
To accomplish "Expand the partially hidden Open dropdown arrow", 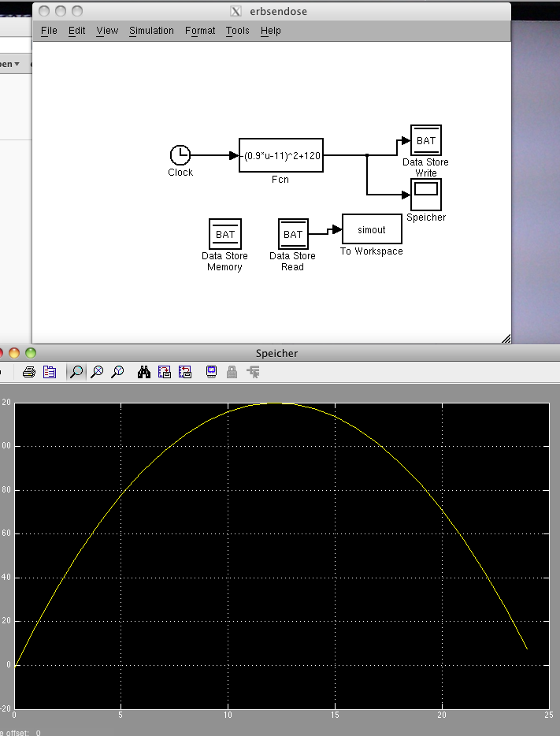I will click(17, 64).
